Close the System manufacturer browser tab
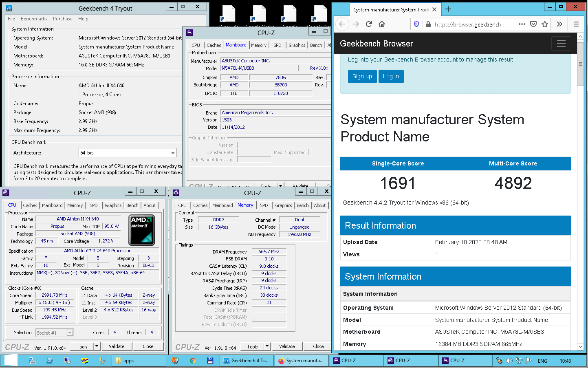This screenshot has width=588, height=368. click(434, 9)
